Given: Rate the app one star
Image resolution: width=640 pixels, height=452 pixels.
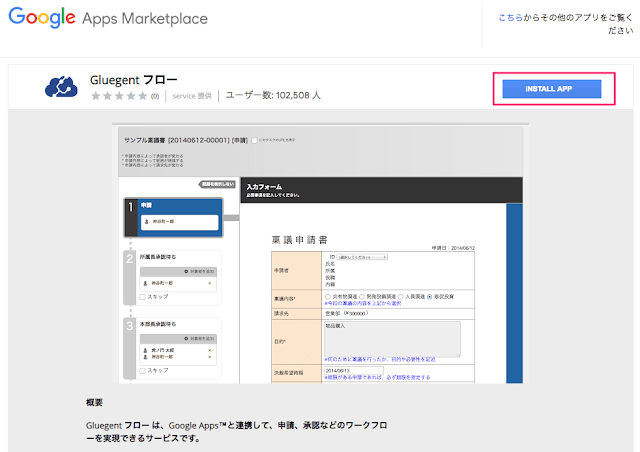Looking at the screenshot, I should [96, 96].
